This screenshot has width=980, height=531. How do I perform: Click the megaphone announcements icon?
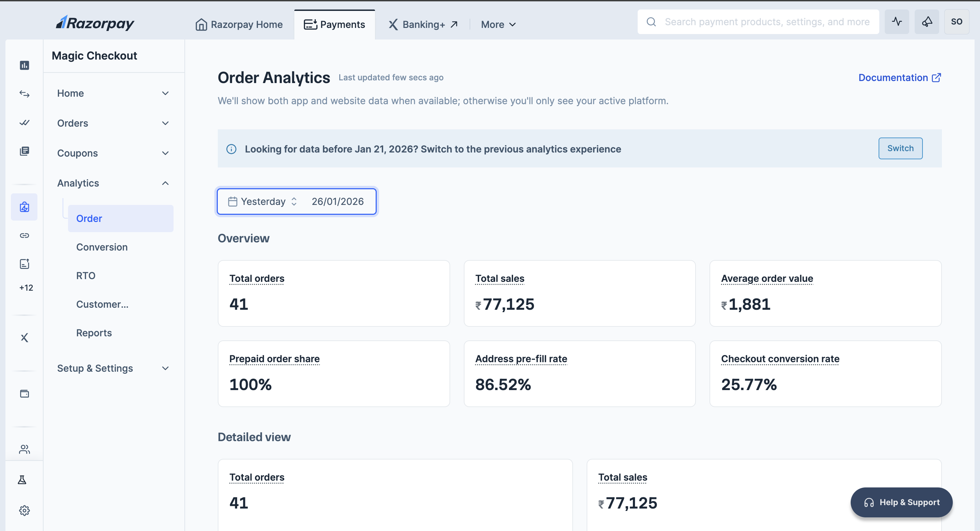click(926, 22)
